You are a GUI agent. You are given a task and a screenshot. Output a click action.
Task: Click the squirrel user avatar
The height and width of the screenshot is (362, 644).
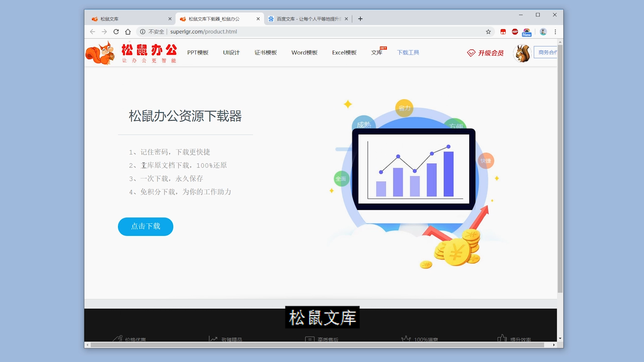coord(522,53)
